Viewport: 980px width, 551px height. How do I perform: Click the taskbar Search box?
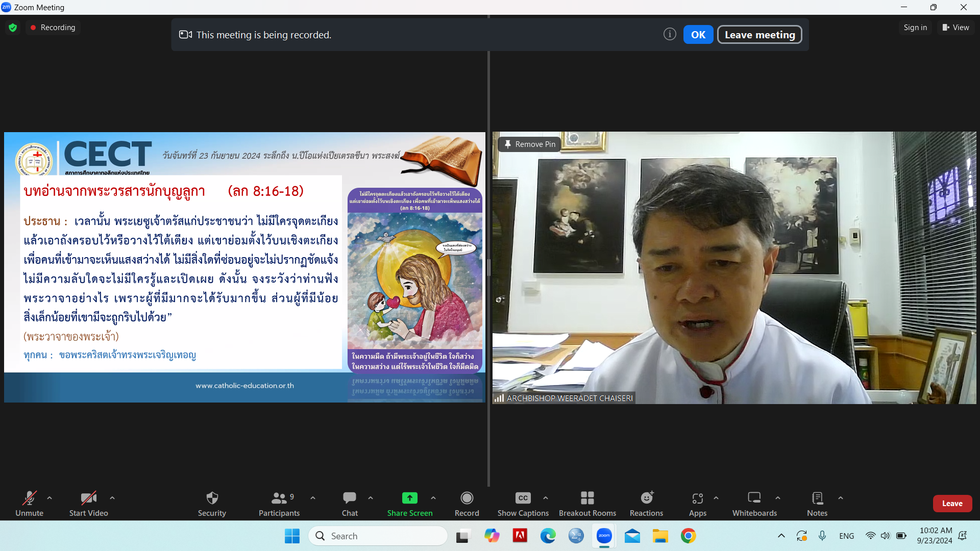[x=378, y=536]
